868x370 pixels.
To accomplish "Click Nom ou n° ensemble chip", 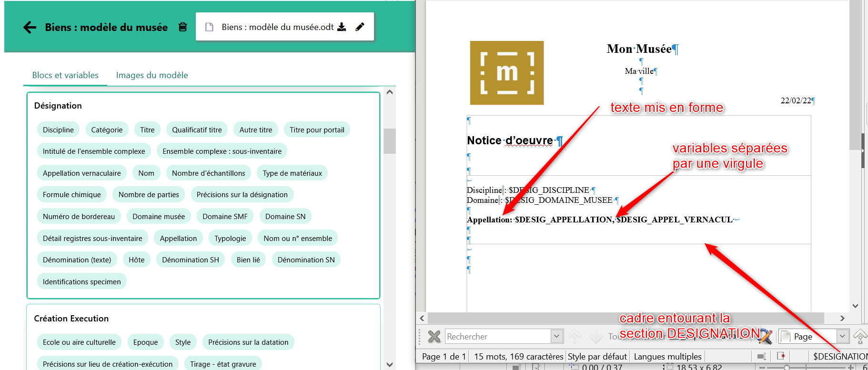I will [298, 238].
